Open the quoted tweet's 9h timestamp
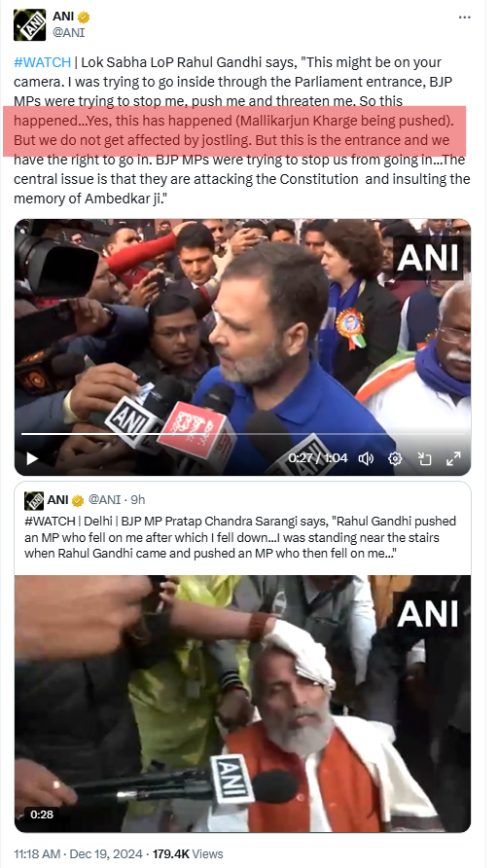 (x=138, y=499)
